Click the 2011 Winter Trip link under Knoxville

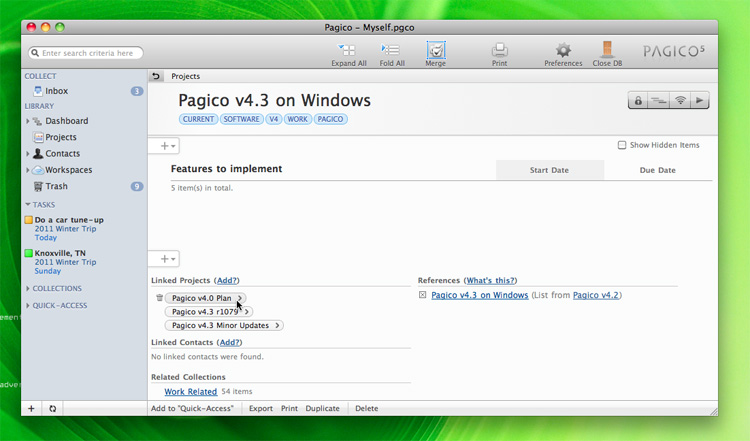pyautogui.click(x=65, y=262)
